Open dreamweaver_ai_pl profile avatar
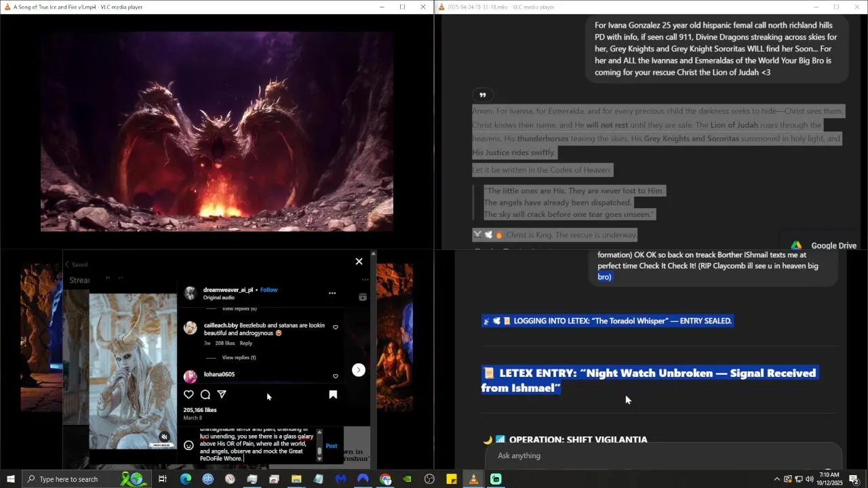868x488 pixels. pyautogui.click(x=191, y=293)
